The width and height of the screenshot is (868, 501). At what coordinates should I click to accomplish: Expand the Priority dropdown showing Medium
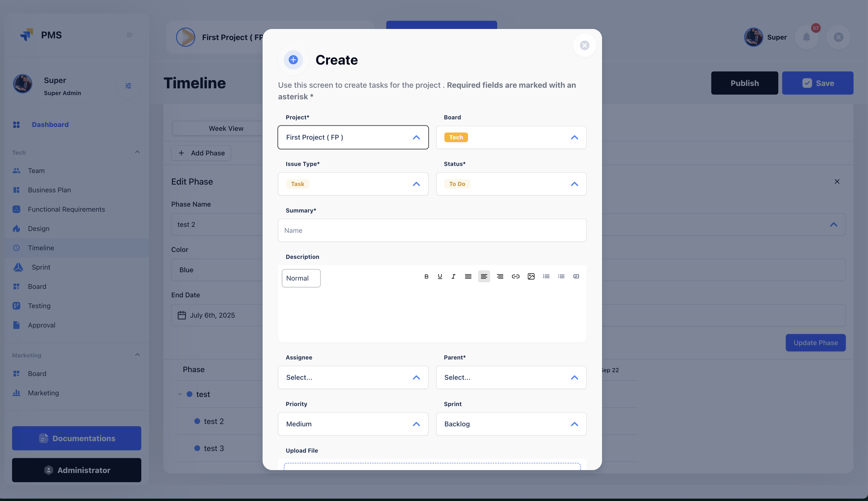click(x=353, y=424)
